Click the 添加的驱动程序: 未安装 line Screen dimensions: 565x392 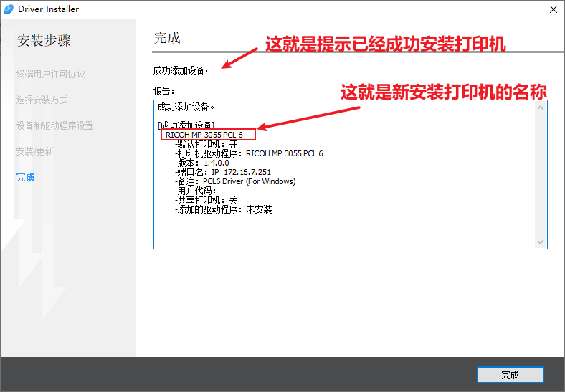click(223, 209)
